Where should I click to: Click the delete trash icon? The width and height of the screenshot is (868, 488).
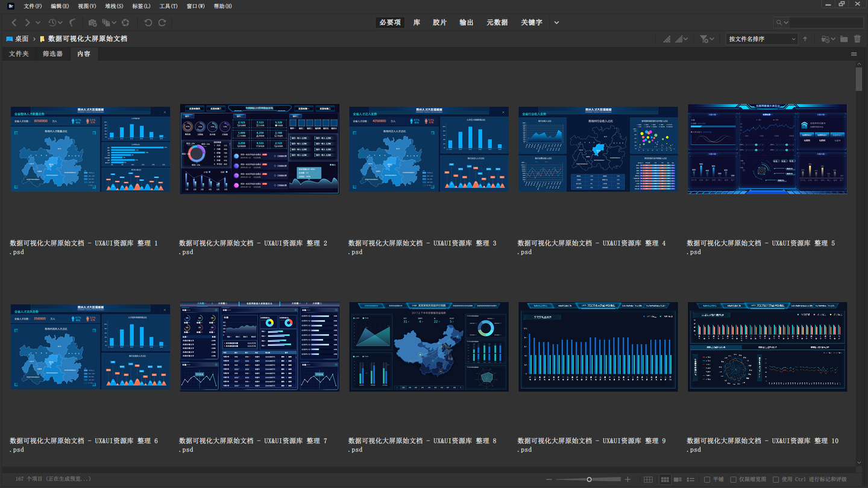click(x=858, y=39)
